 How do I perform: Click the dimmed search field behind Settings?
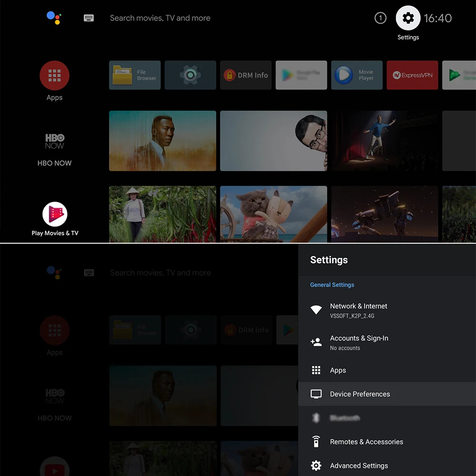pyautogui.click(x=160, y=273)
